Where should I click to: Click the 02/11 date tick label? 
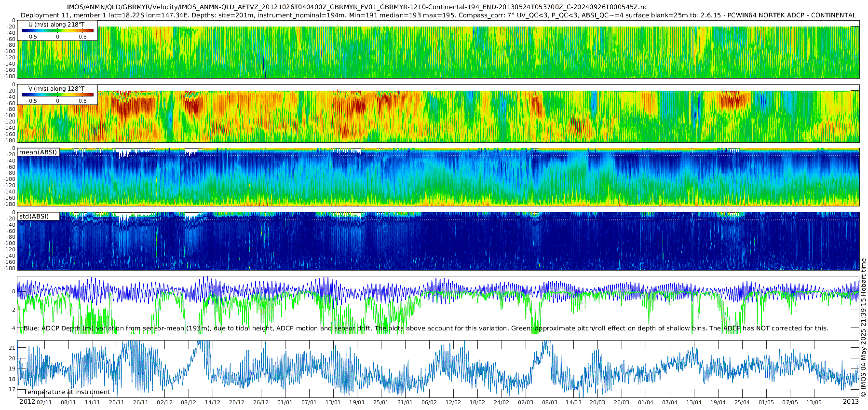[x=44, y=402]
